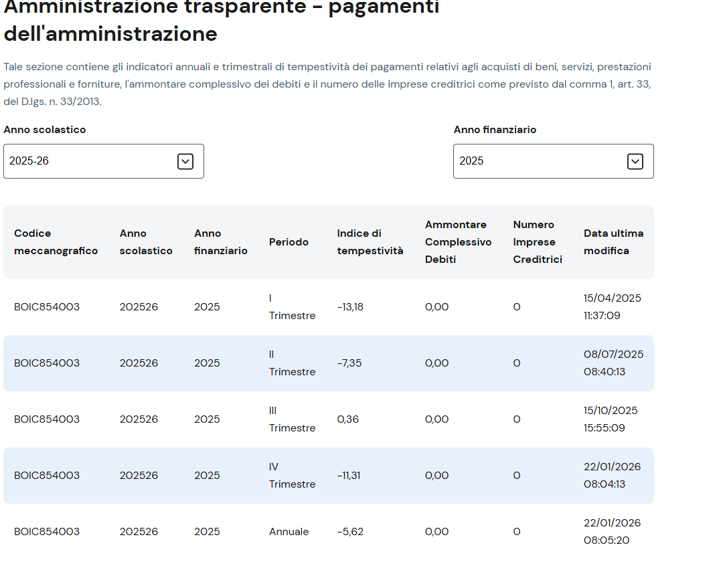Image resolution: width=727 pixels, height=588 pixels.
Task: Click the Indice di tempestività column header
Action: tap(370, 242)
